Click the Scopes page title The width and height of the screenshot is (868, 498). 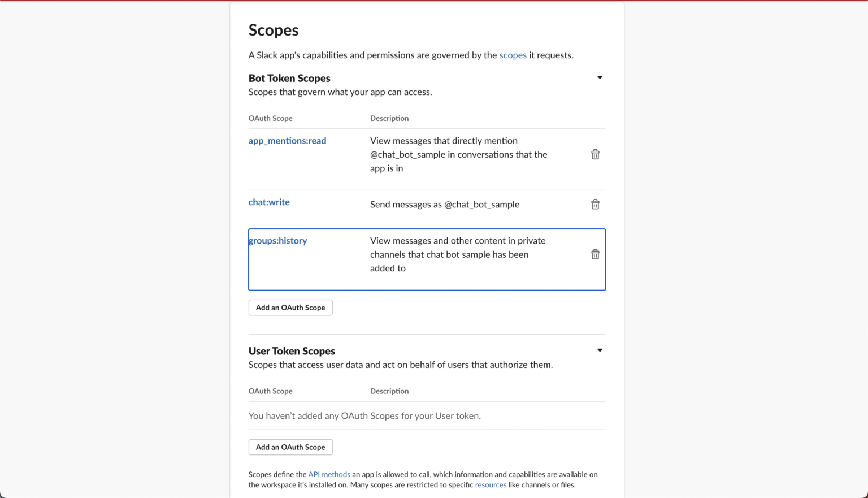[274, 30]
